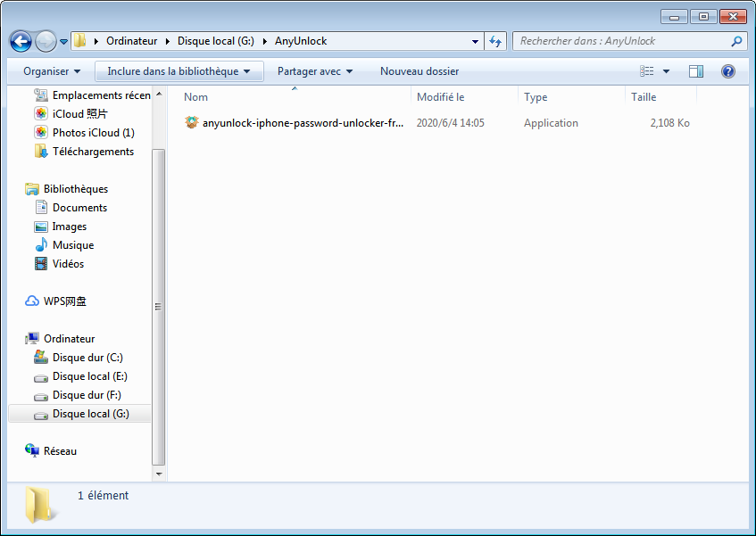This screenshot has height=536, width=756.
Task: Click the Documents library icon
Action: [41, 208]
